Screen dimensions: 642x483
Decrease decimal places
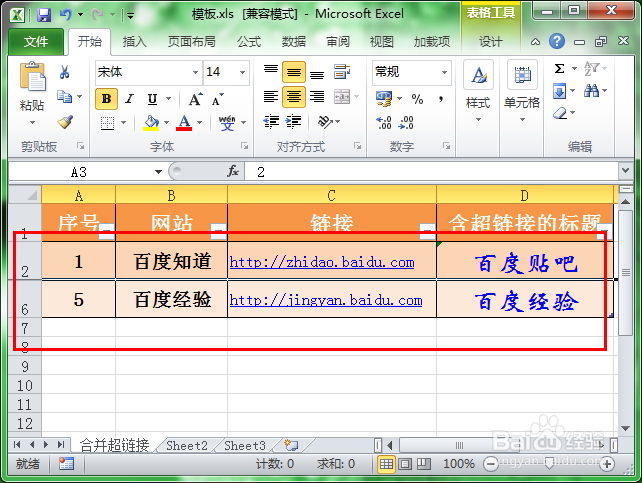click(406, 122)
